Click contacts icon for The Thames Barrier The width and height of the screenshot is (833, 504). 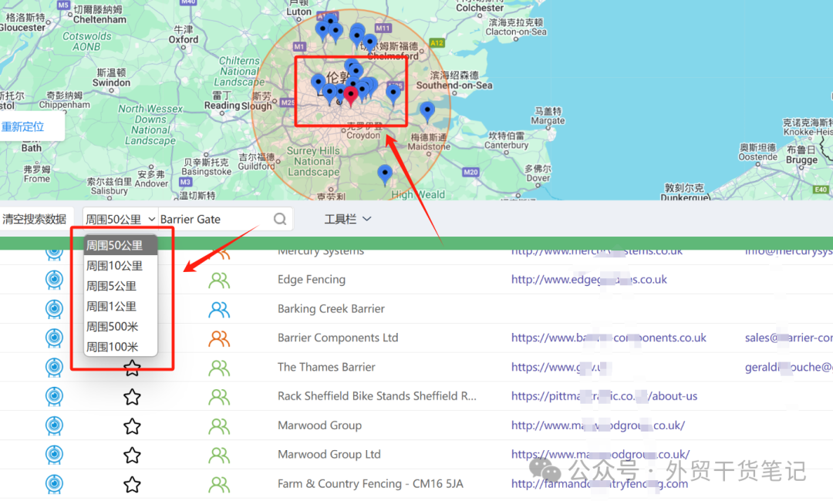(x=219, y=368)
